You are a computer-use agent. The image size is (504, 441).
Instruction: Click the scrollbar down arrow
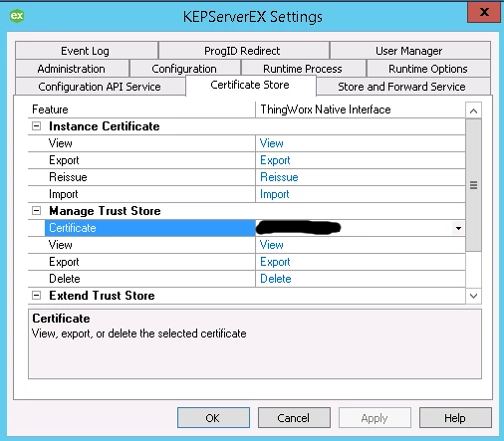(x=474, y=296)
